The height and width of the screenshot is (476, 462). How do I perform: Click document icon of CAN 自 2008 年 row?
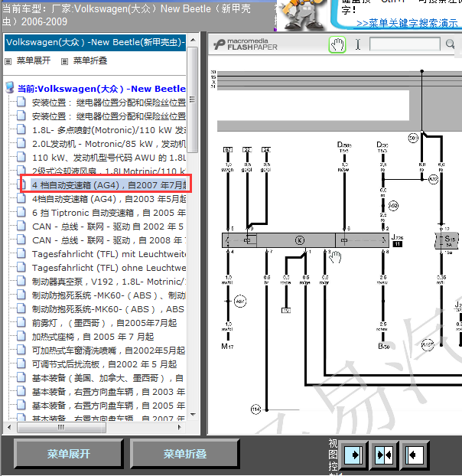21,240
